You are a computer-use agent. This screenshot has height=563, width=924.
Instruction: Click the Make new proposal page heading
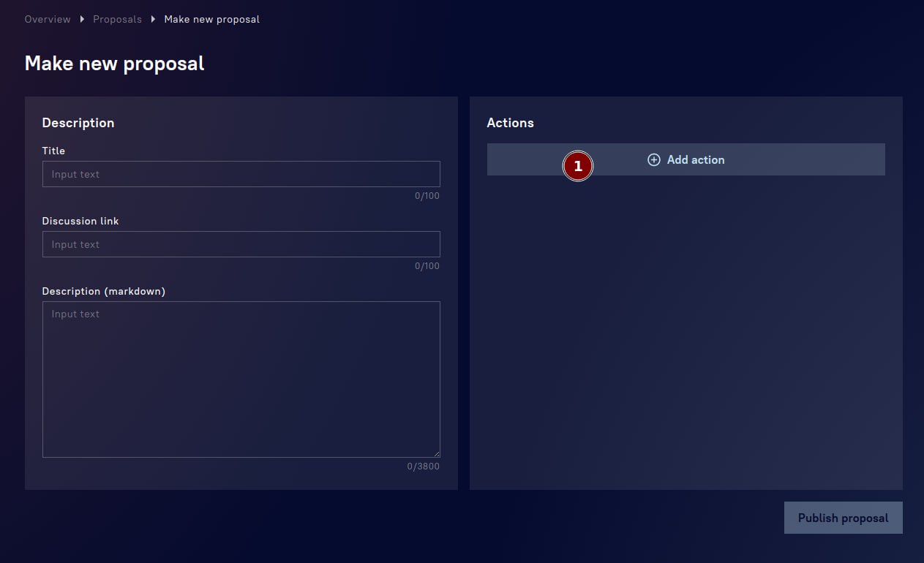click(115, 64)
